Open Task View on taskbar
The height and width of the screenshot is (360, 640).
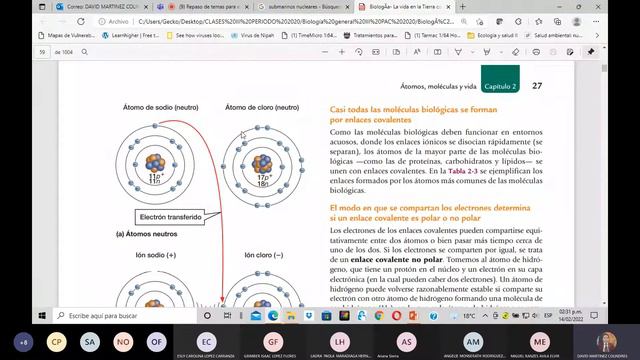[227, 316]
